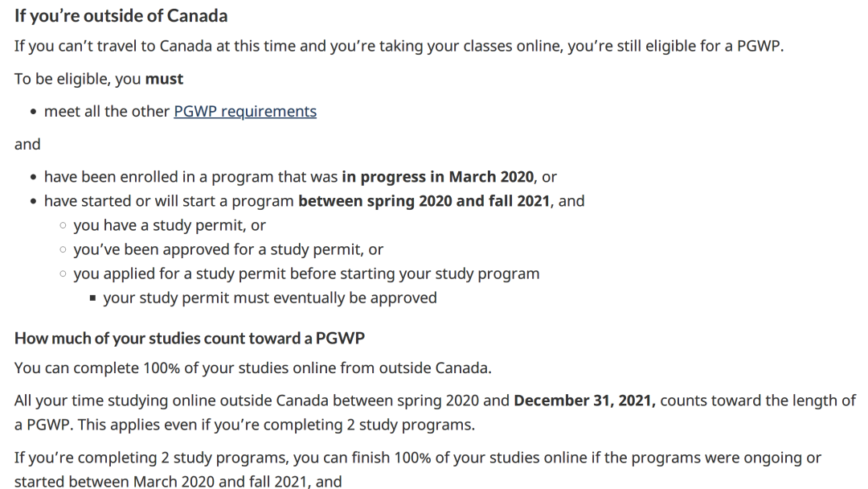Click the bold word "must"
This screenshot has height=489, width=868.
tap(164, 79)
